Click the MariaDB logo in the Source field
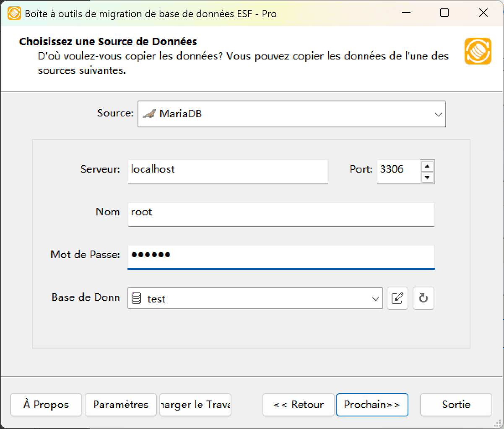This screenshot has width=504, height=429. [150, 114]
